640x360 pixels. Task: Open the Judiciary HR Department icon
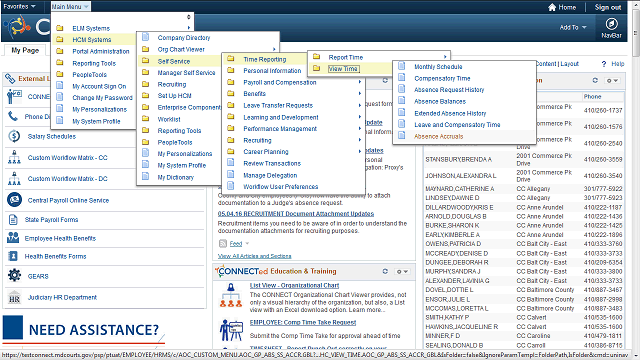[14, 297]
